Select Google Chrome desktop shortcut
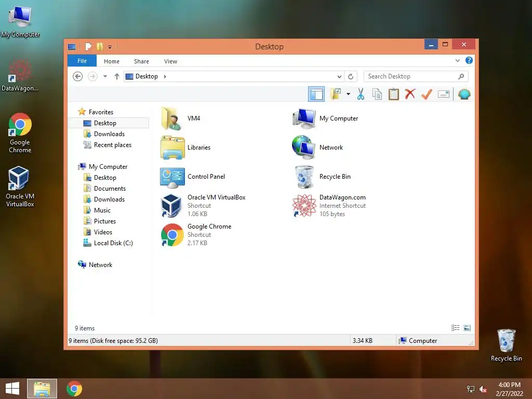The image size is (532, 399). [x=20, y=132]
